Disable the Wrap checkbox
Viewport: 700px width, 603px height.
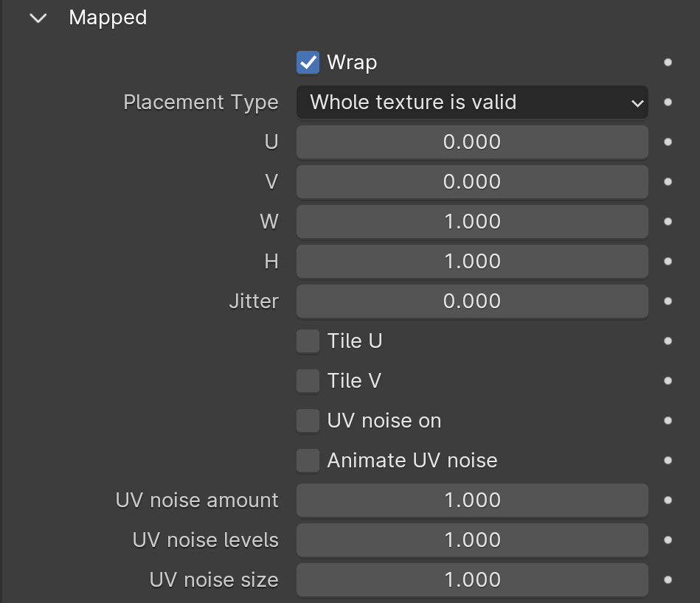click(308, 63)
